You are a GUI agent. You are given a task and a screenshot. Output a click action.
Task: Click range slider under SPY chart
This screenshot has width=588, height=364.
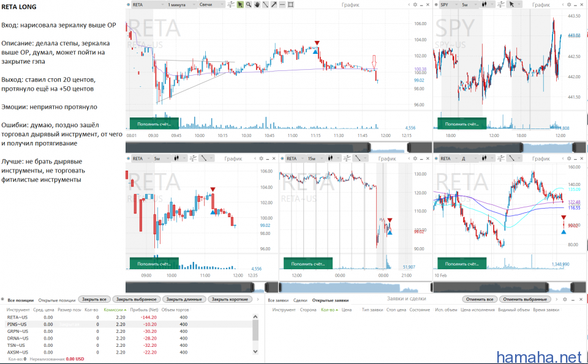coord(509,147)
